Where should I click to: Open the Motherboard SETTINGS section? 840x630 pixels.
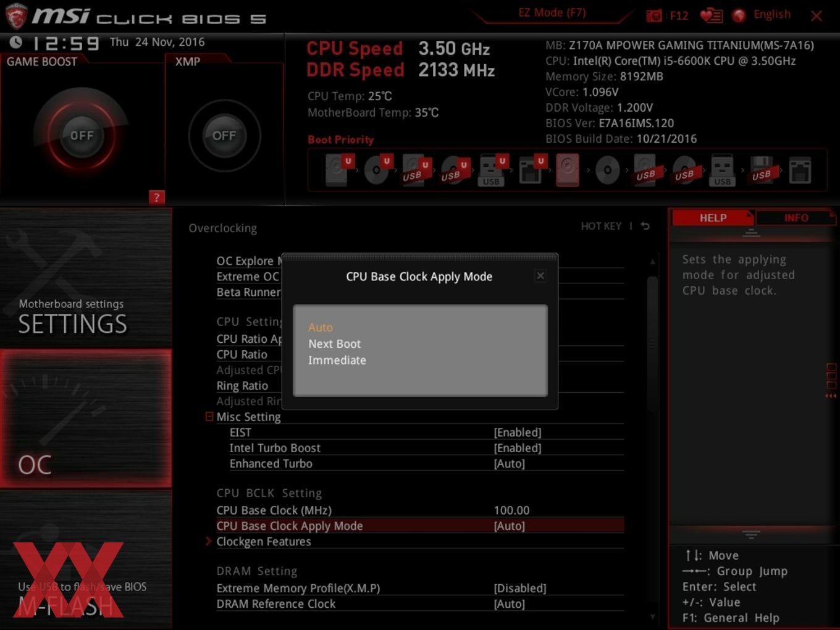pyautogui.click(x=86, y=278)
